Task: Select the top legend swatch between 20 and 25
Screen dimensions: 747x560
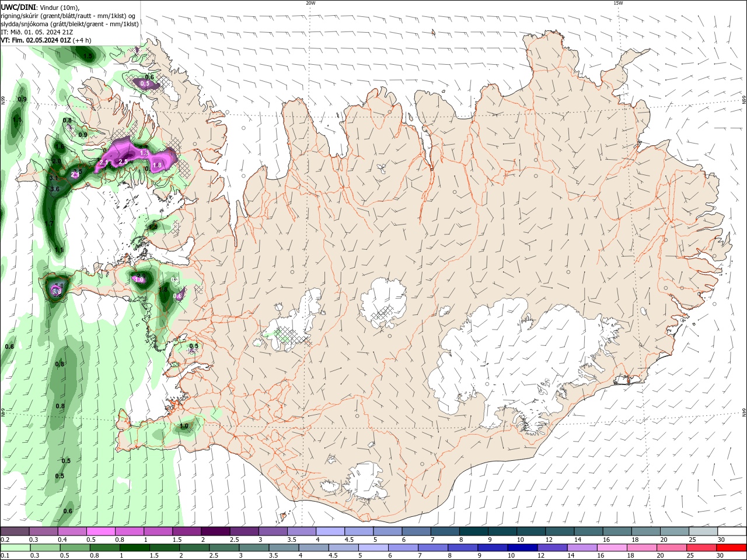Action: [674, 531]
